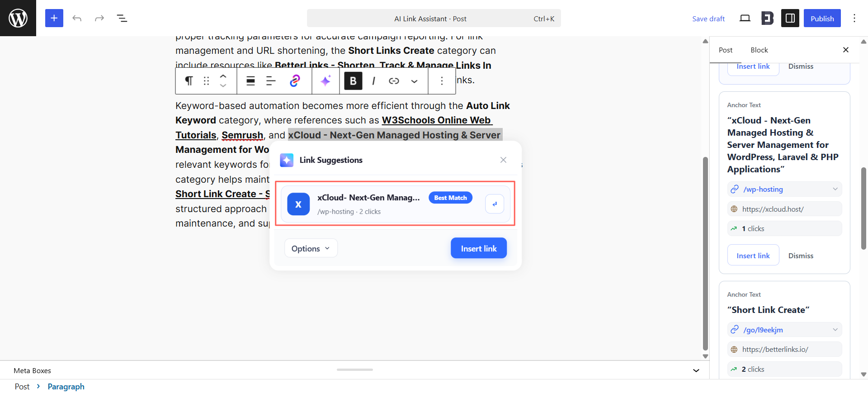Click the Best Match badge
The image size is (868, 393).
click(450, 198)
